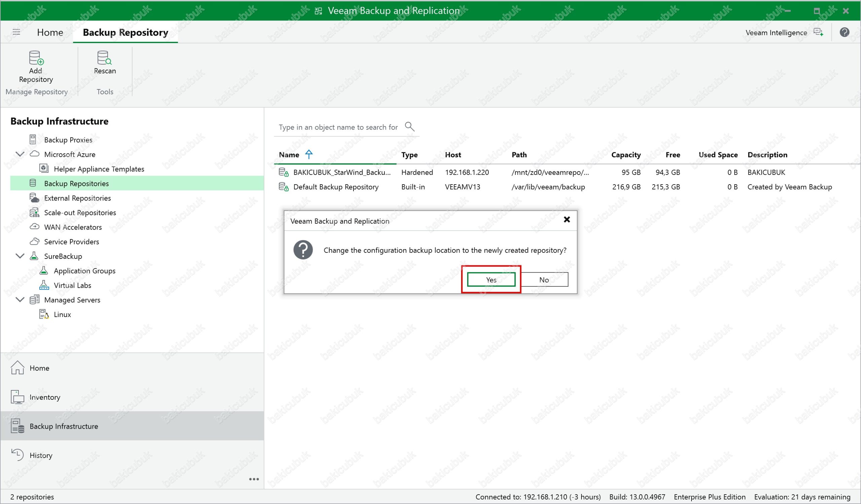Decline with the No button
This screenshot has height=504, width=861.
tap(544, 280)
